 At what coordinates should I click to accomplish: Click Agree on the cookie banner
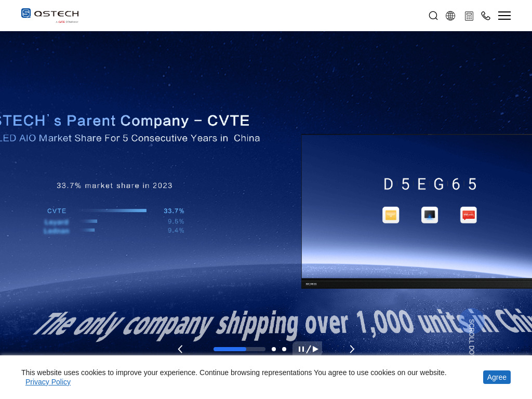tap(497, 377)
